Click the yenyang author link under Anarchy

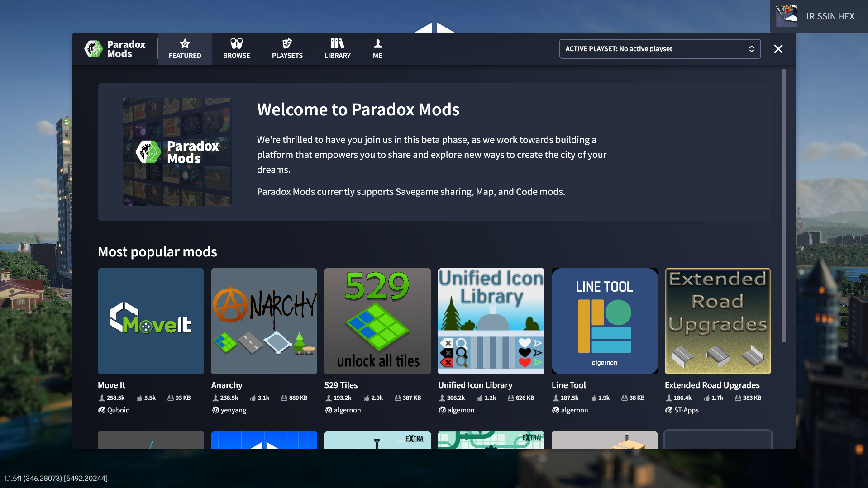click(x=233, y=410)
